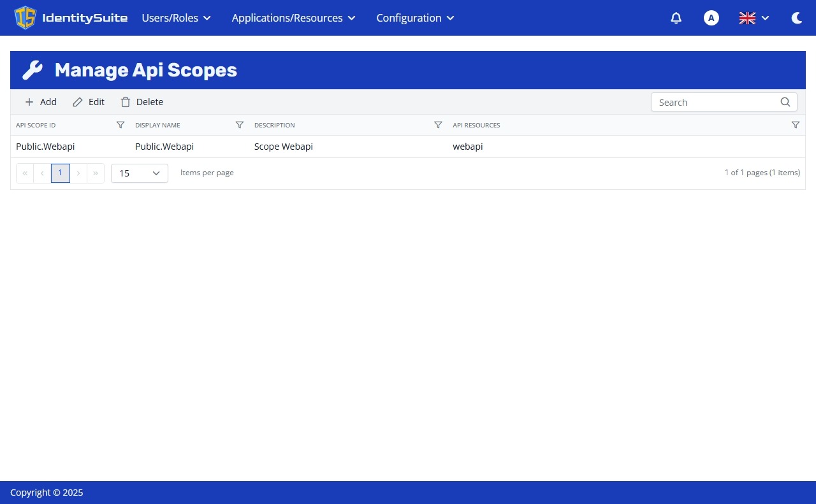This screenshot has width=816, height=504.
Task: Click the Edit pencil icon
Action: click(x=77, y=102)
